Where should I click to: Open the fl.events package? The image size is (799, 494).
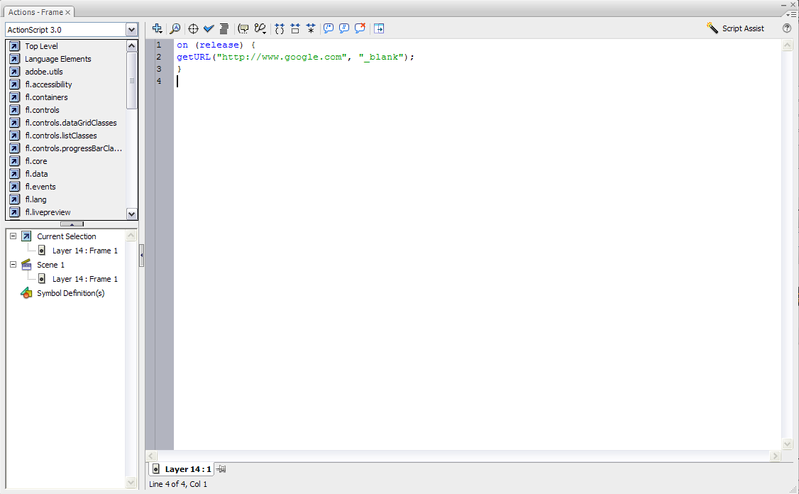click(40, 186)
